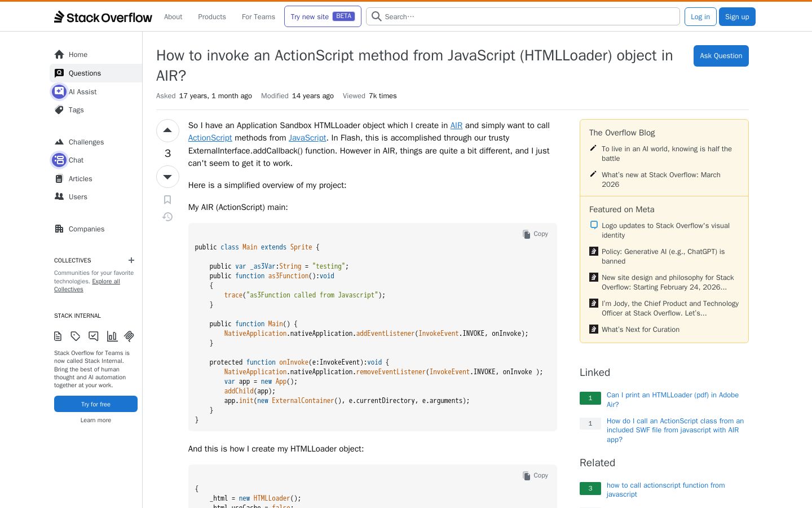Select Questions in the sidebar
This screenshot has height=508, width=812.
[x=96, y=73]
